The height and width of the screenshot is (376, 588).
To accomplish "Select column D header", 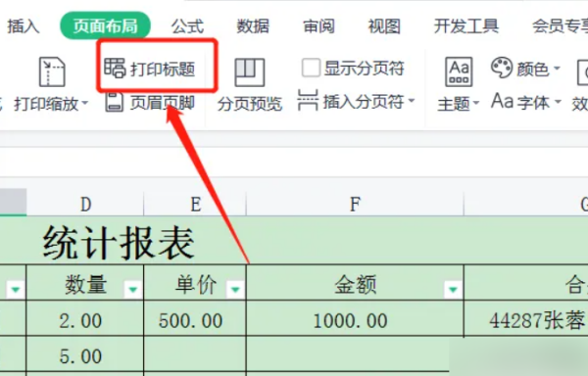I will [85, 204].
